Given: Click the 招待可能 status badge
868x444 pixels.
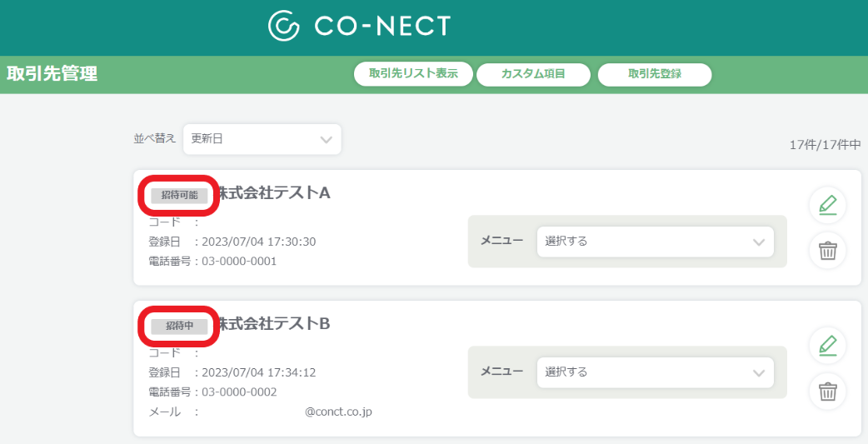Looking at the screenshot, I should coord(179,196).
